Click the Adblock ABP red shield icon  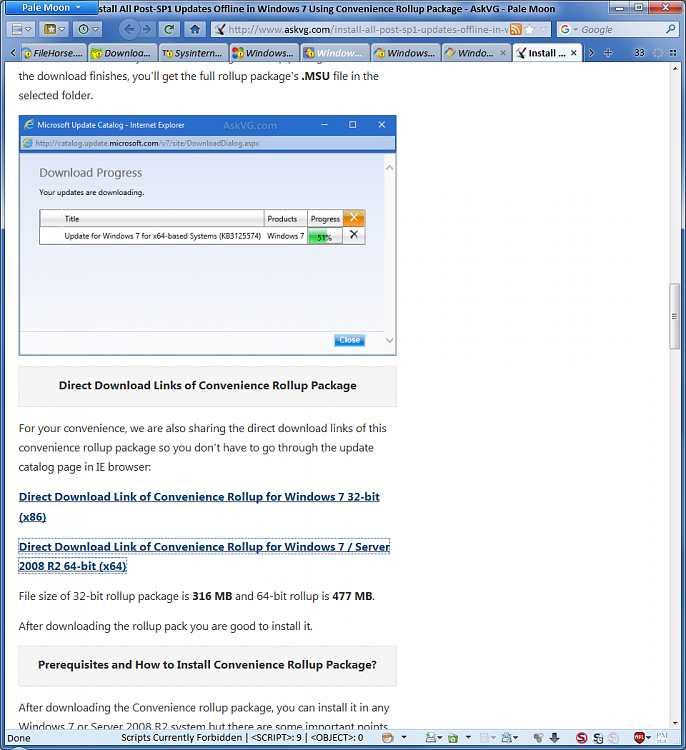(639, 738)
